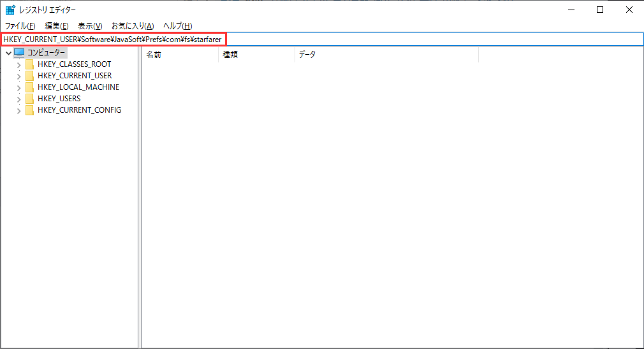Open the ファイル(F) menu

[20, 26]
